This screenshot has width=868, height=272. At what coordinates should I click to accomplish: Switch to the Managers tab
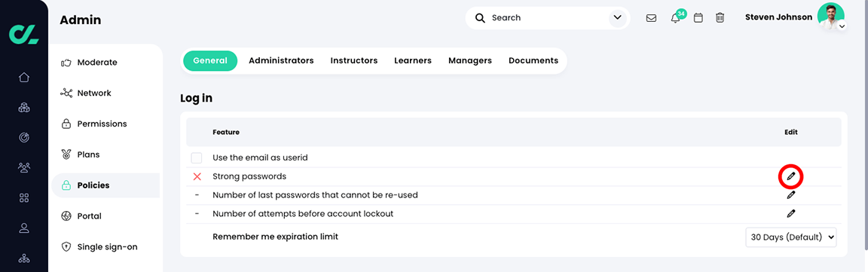470,61
